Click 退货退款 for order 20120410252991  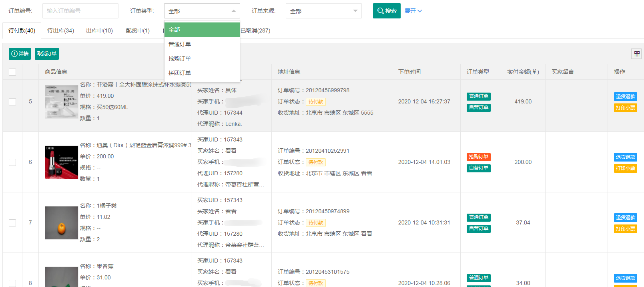click(626, 157)
